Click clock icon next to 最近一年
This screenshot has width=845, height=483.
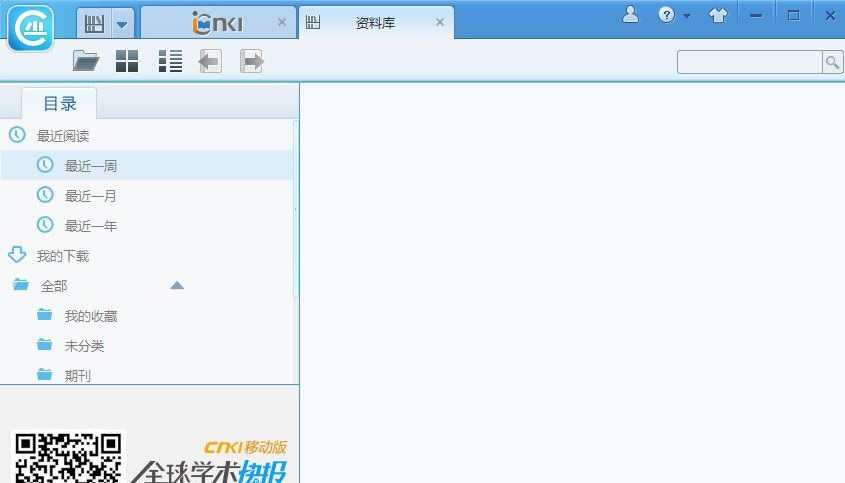click(45, 225)
